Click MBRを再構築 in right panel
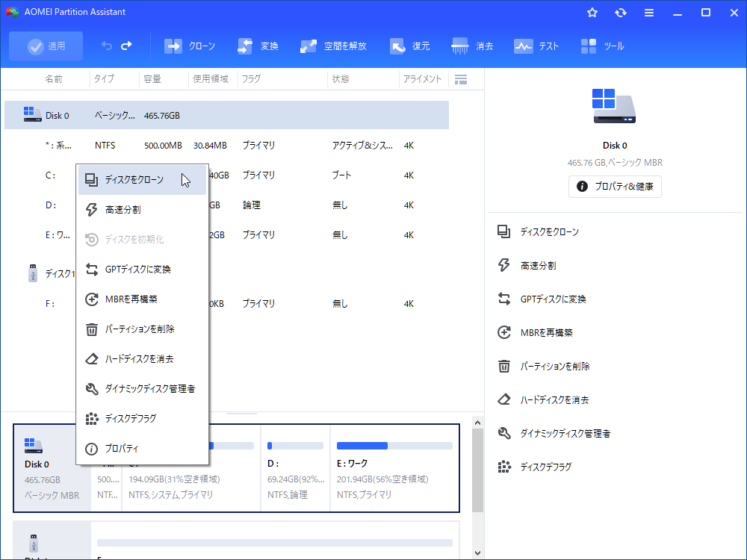The height and width of the screenshot is (560, 747). point(535,333)
